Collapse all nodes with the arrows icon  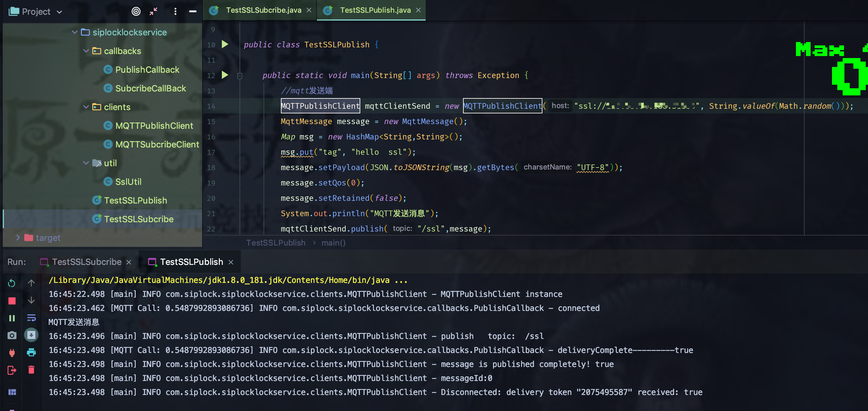[x=153, y=11]
